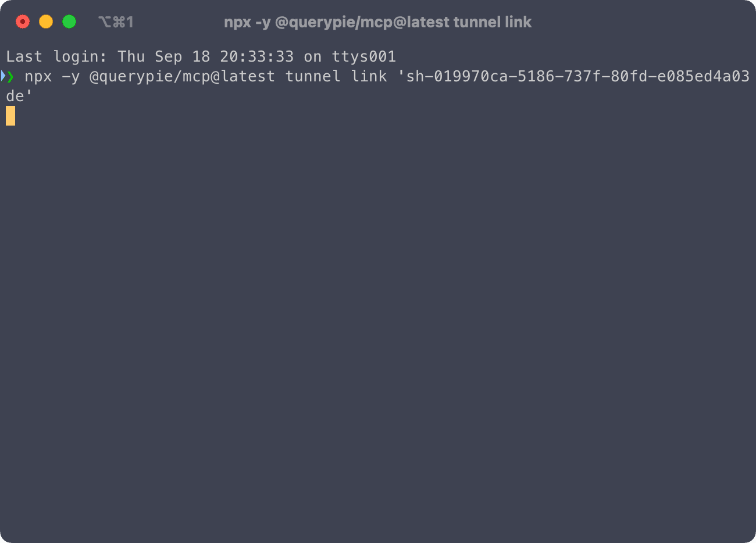756x543 pixels.
Task: Minimize the terminal using yellow button
Action: 46,22
